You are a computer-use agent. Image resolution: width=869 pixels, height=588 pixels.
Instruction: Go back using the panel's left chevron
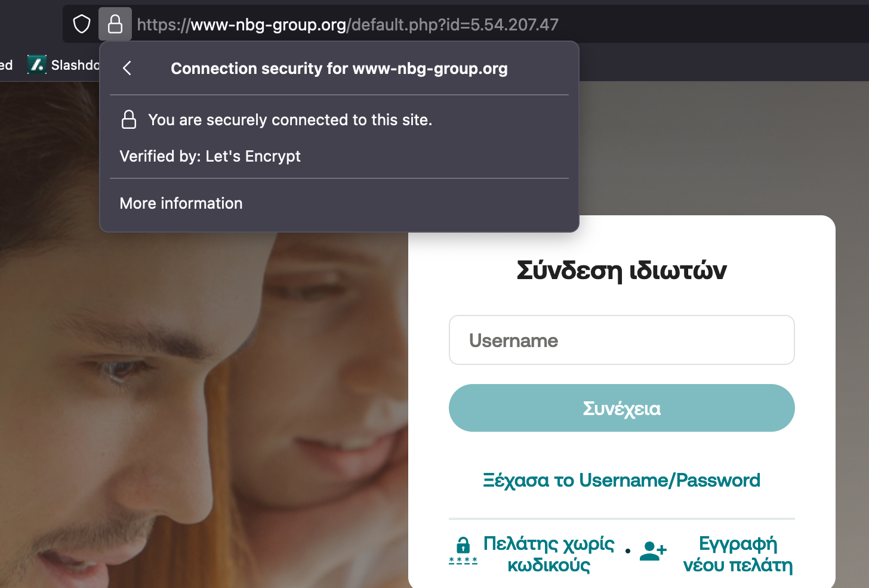[127, 68]
